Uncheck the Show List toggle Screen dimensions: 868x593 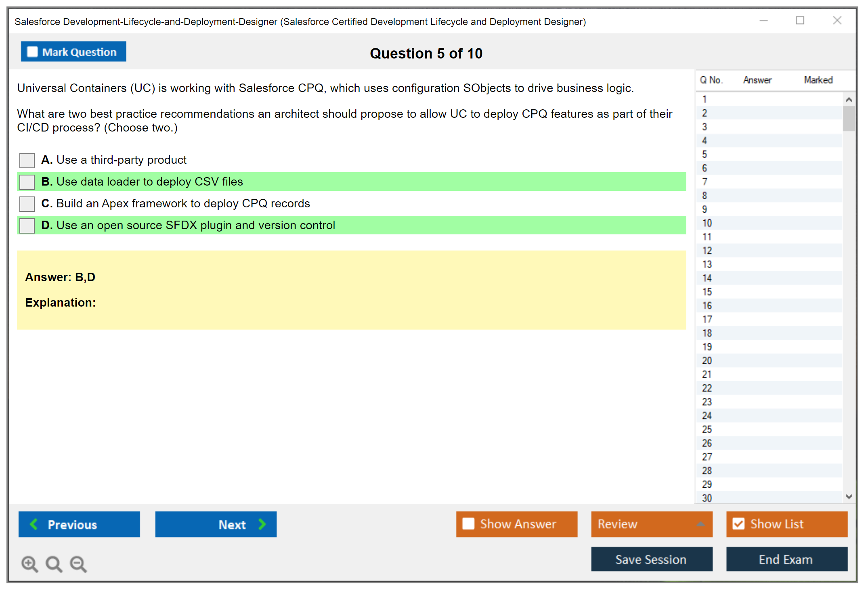tap(738, 524)
